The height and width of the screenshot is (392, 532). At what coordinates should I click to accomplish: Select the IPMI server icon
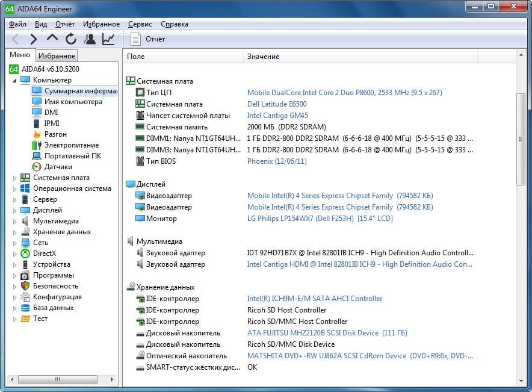(x=36, y=123)
